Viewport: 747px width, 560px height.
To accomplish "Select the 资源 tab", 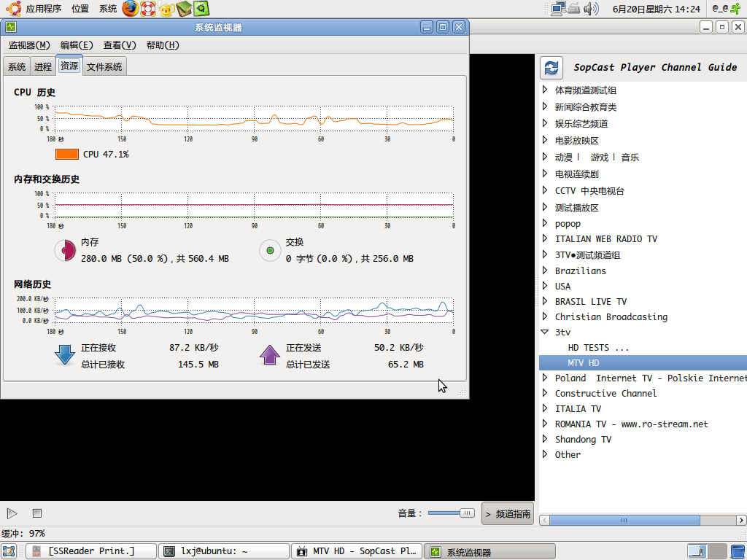I will click(69, 65).
